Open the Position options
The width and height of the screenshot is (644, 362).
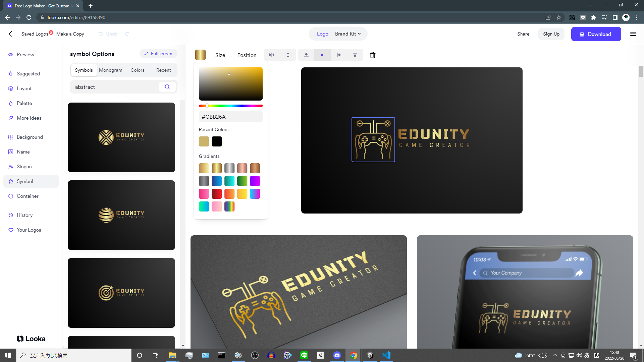pos(247,55)
